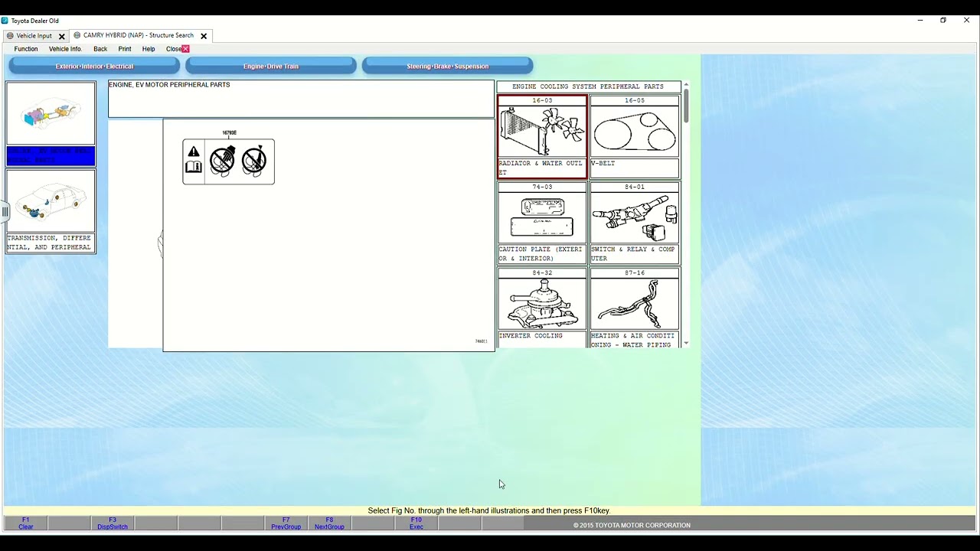Click the Select Fig No. status message

488,510
